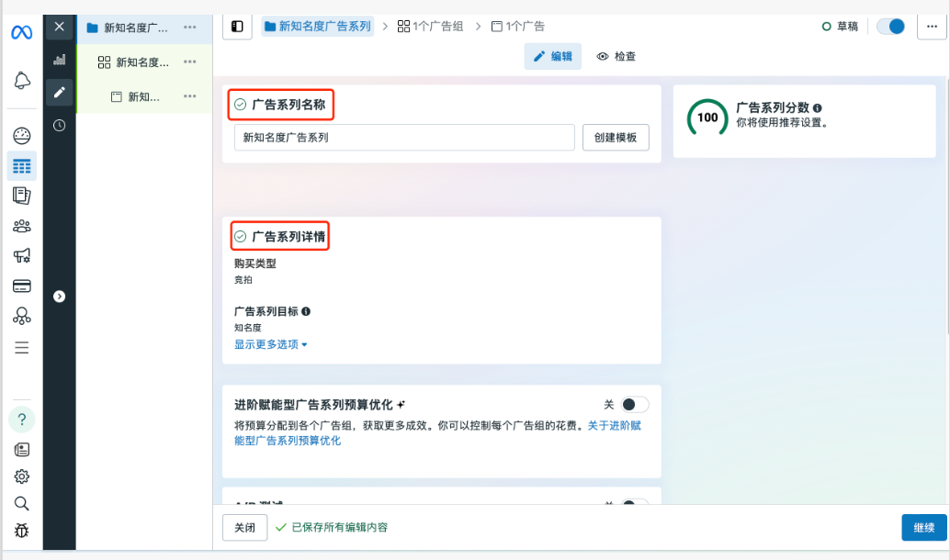Viewport: 950px width, 560px height.
Task: Click the megaphone advertising icon
Action: tap(22, 255)
